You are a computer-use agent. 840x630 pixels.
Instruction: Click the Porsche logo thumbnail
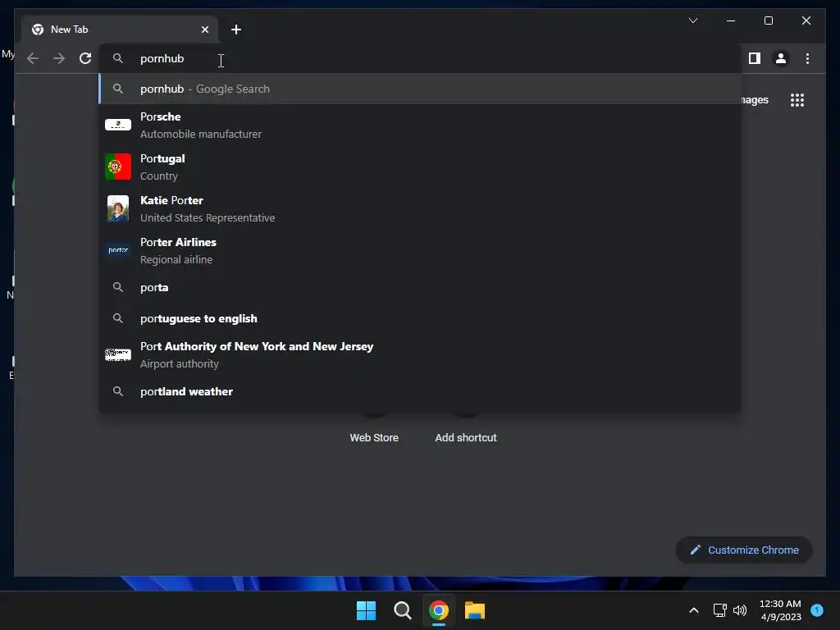click(x=118, y=125)
